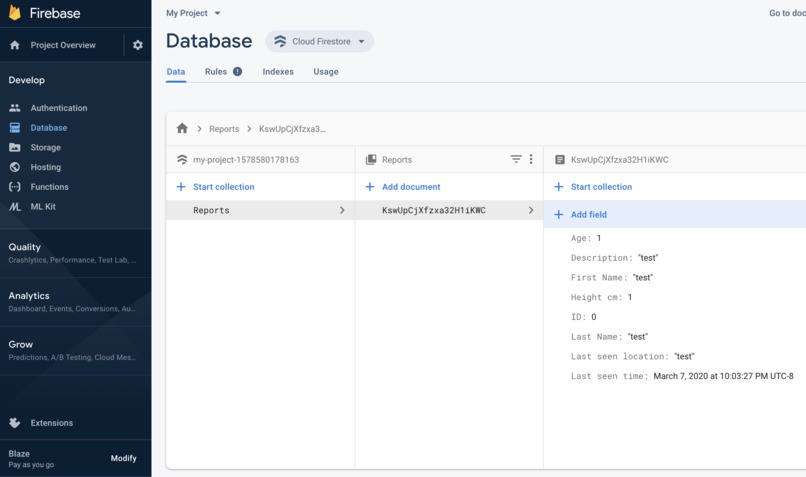Click the Age field value

pyautogui.click(x=599, y=238)
